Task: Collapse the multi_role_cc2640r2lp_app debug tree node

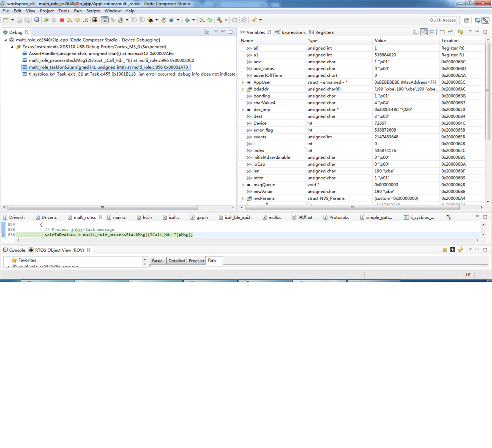Action: [6, 40]
